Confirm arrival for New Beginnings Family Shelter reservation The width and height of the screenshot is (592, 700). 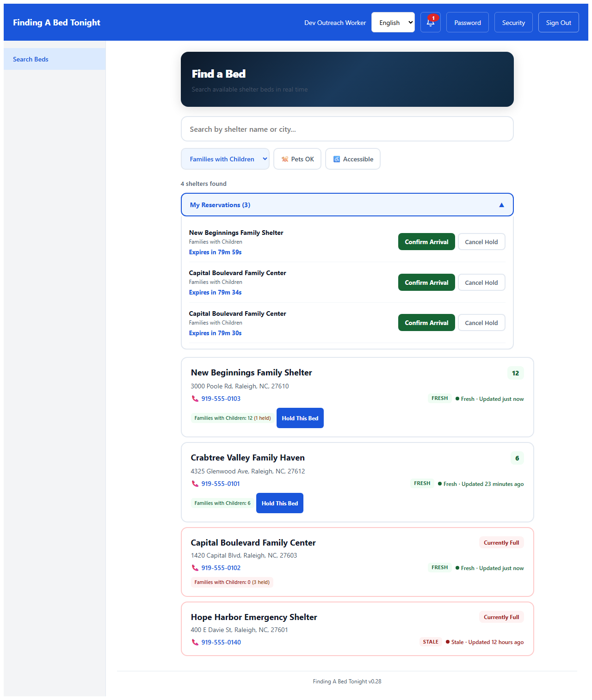[426, 242]
